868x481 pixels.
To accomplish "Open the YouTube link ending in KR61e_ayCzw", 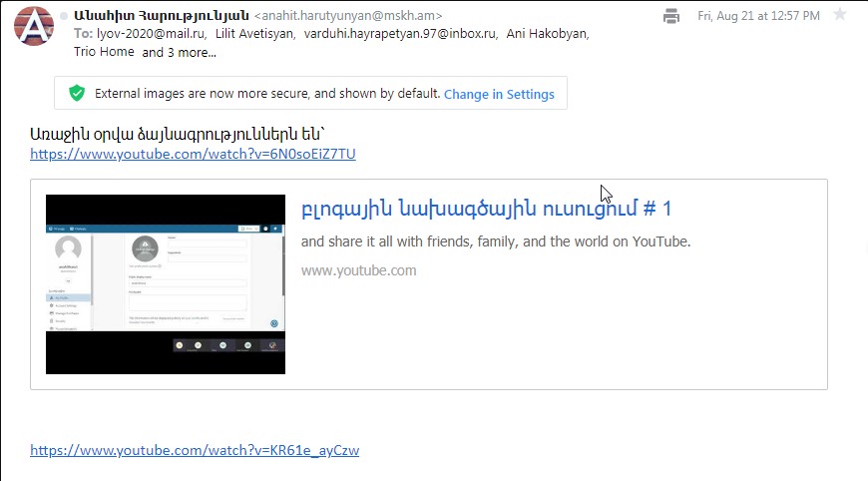I will coord(195,450).
